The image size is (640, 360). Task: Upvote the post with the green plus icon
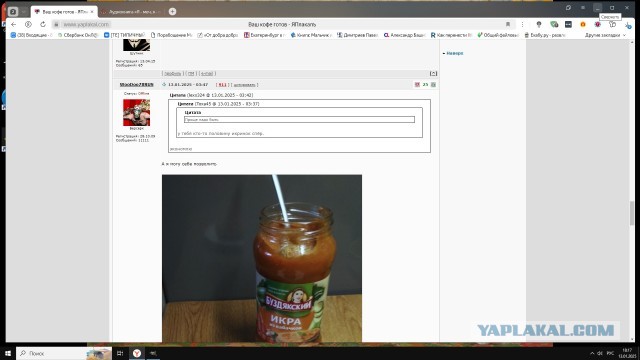433,84
